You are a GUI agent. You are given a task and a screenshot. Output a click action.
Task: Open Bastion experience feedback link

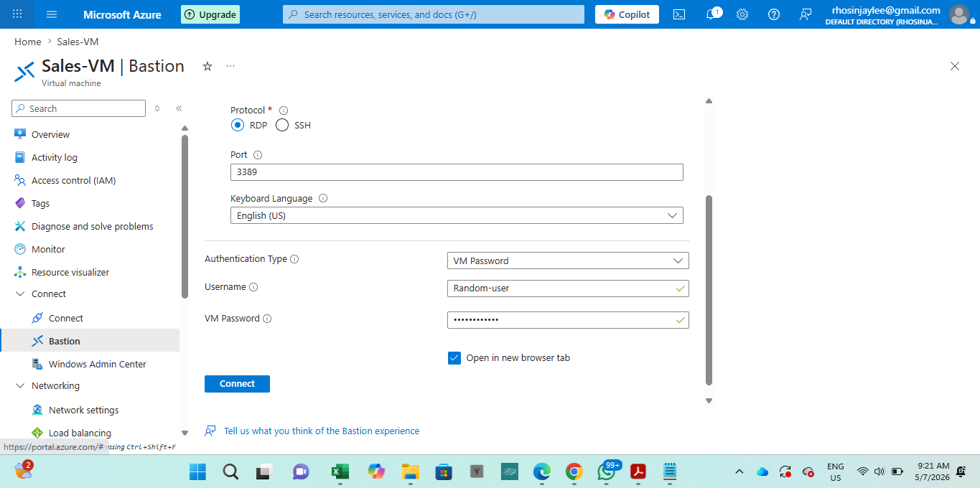point(322,431)
